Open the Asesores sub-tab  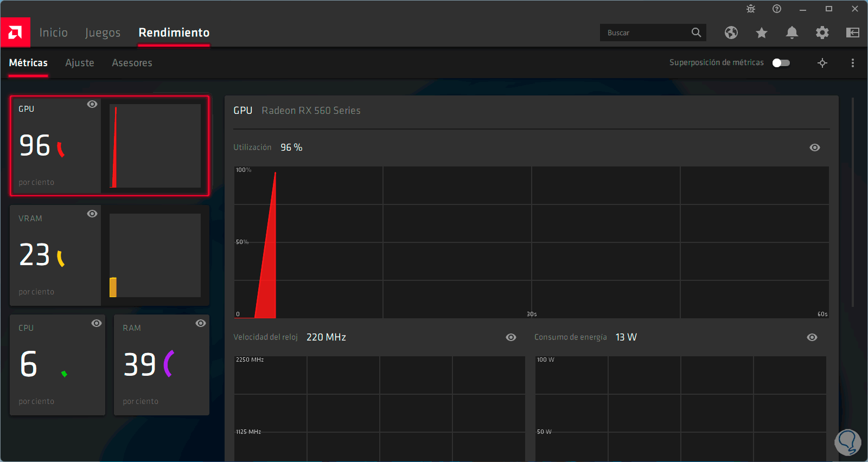(x=132, y=63)
